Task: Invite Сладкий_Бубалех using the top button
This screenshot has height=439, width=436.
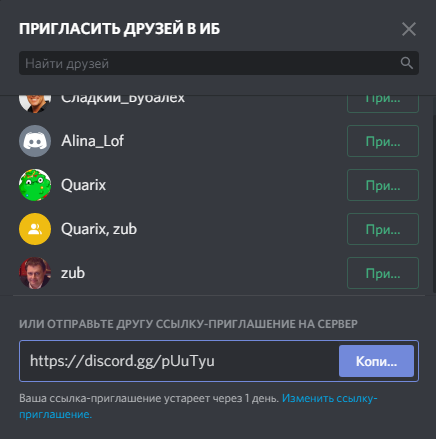Action: [x=383, y=104]
